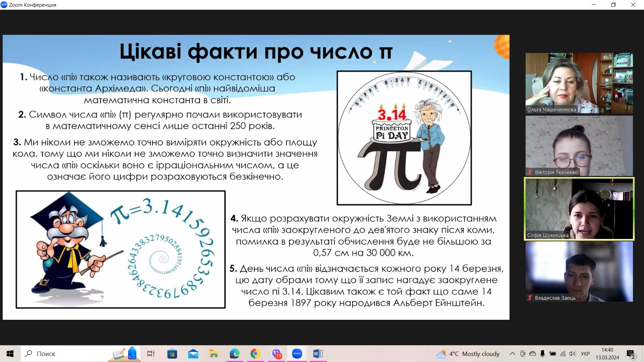The height and width of the screenshot is (362, 644).
Task: Open the Windows Start menu
Action: [10, 354]
